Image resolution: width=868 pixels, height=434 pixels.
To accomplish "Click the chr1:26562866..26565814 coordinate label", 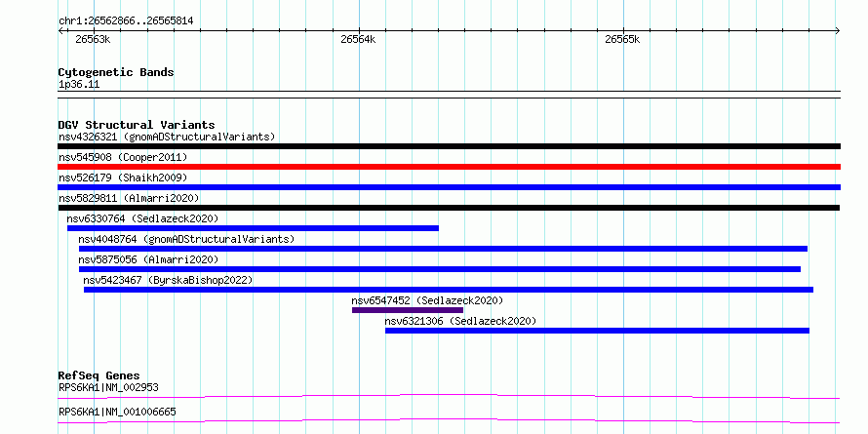I will tap(126, 21).
